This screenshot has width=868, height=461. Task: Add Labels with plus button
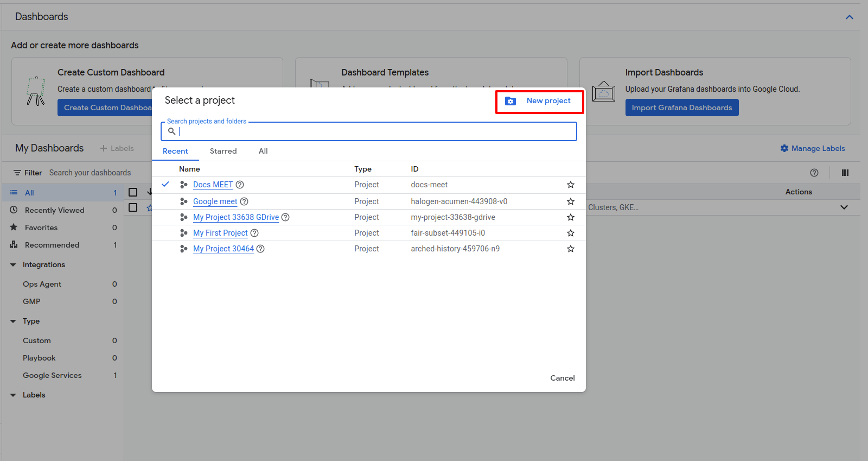[x=117, y=148]
